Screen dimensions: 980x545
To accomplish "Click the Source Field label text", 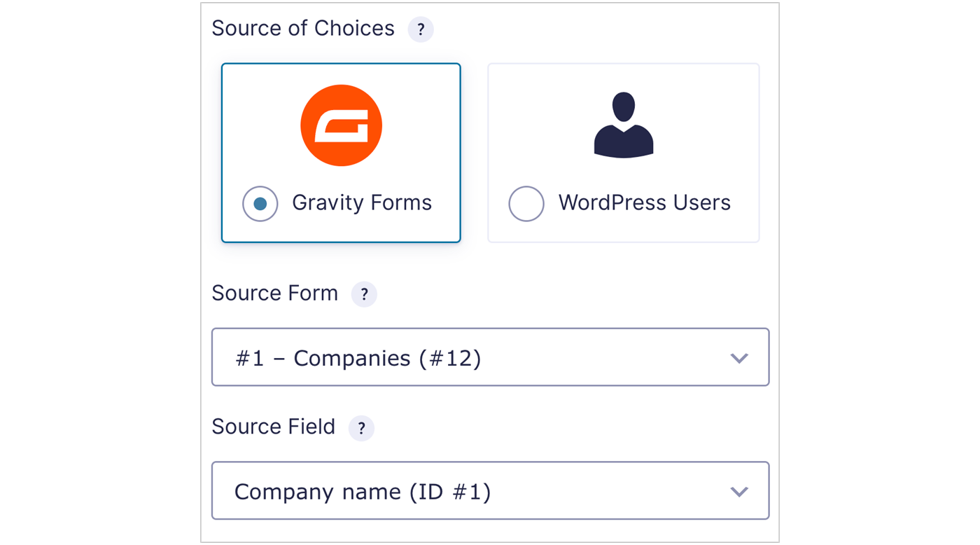I will pos(274,427).
